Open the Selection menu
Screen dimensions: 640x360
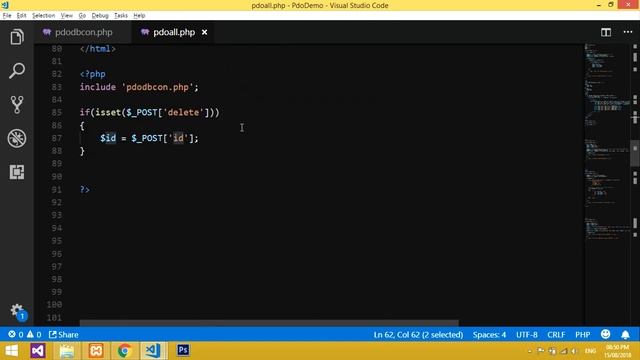(x=43, y=16)
